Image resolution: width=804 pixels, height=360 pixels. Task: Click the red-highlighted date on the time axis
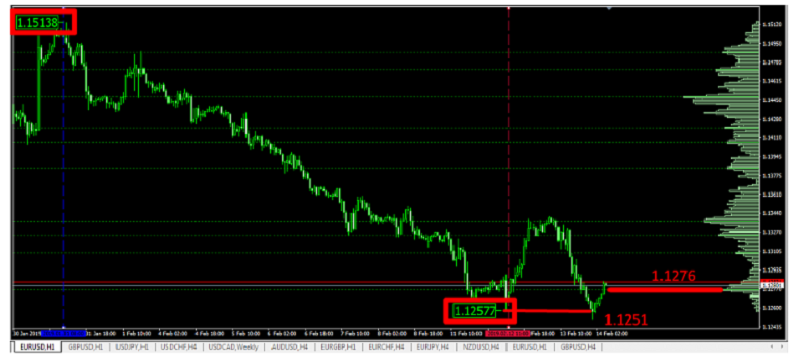coord(508,333)
